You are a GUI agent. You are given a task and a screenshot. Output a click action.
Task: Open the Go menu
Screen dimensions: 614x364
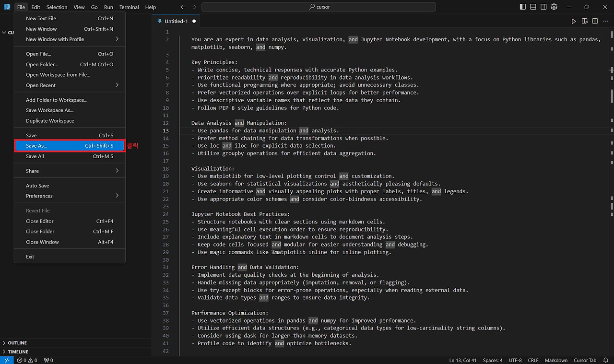click(94, 7)
